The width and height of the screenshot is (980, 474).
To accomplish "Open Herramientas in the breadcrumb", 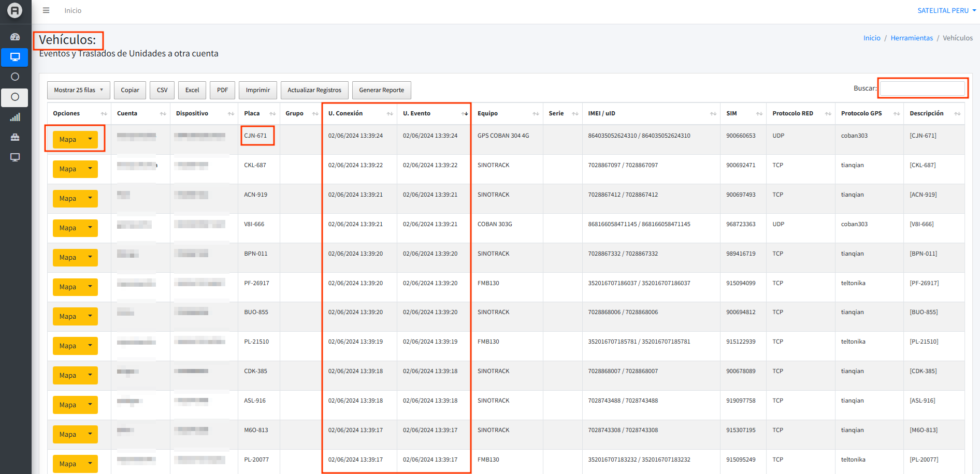I will pos(911,38).
